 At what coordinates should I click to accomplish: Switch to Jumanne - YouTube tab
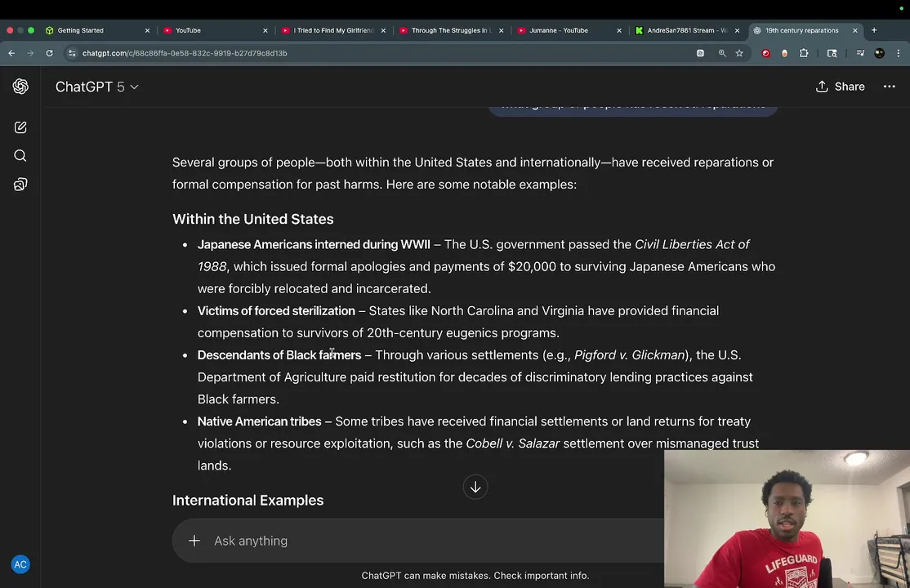point(569,30)
